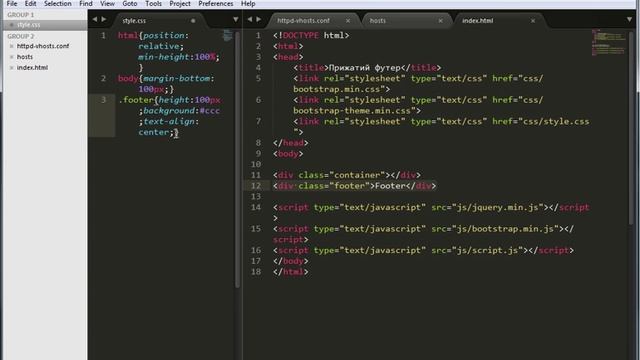
Task: Open the View menu
Action: pos(107,4)
